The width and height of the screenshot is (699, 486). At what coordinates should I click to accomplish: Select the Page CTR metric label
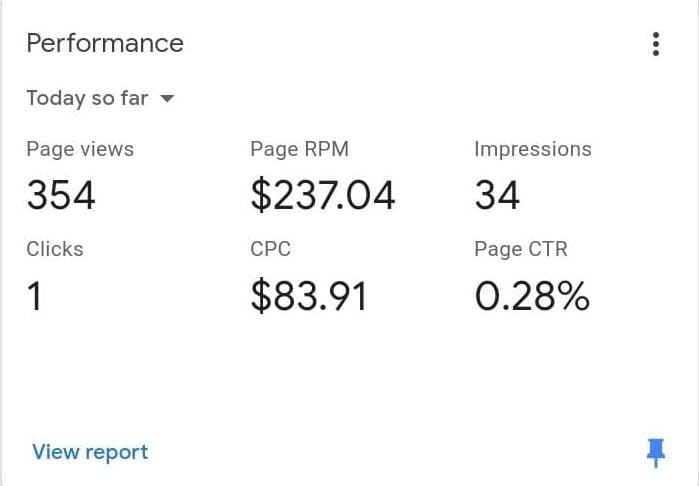coord(521,250)
